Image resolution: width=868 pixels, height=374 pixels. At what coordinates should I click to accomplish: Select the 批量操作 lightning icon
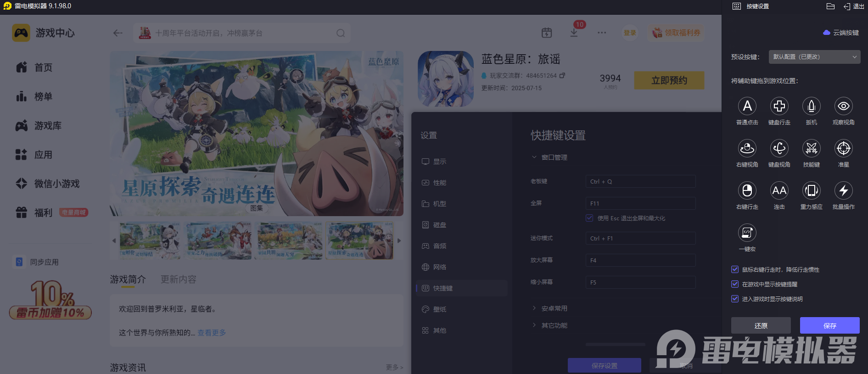[x=844, y=190]
